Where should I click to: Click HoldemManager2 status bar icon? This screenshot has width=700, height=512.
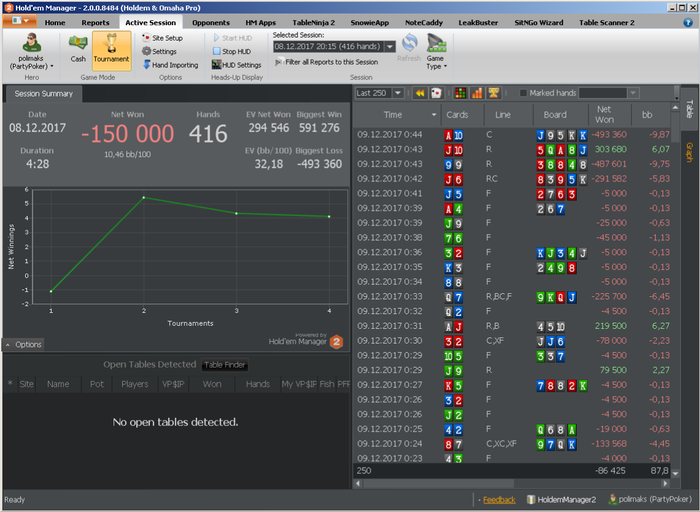point(531,500)
